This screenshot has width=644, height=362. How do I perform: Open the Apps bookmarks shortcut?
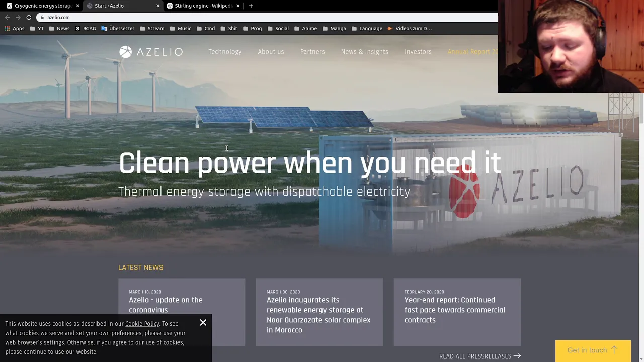pos(15,29)
